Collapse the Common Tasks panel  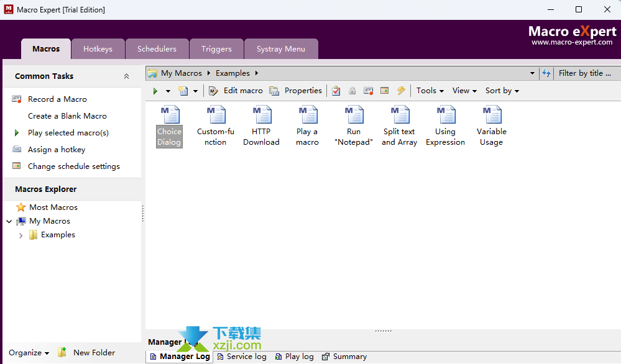click(x=127, y=76)
